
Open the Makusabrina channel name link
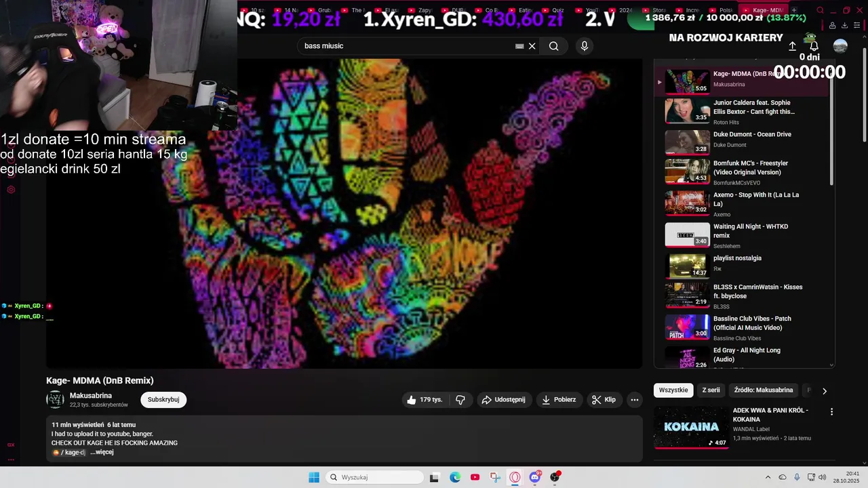(91, 396)
